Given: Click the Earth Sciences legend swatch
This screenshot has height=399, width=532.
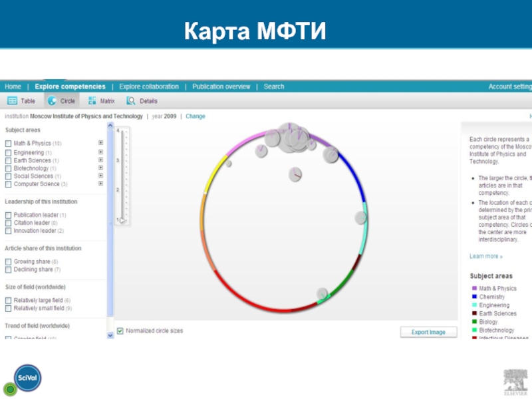Looking at the screenshot, I should tap(474, 313).
